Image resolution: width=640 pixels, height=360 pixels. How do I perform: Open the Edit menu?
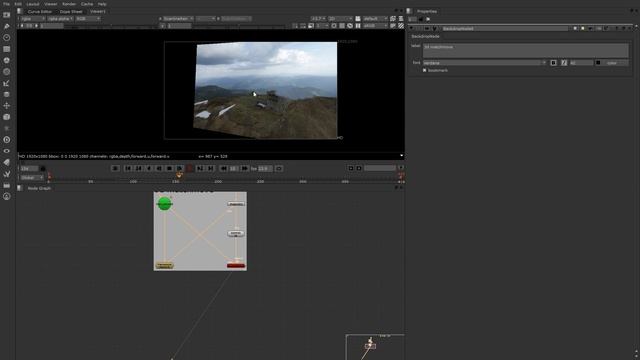[18, 4]
